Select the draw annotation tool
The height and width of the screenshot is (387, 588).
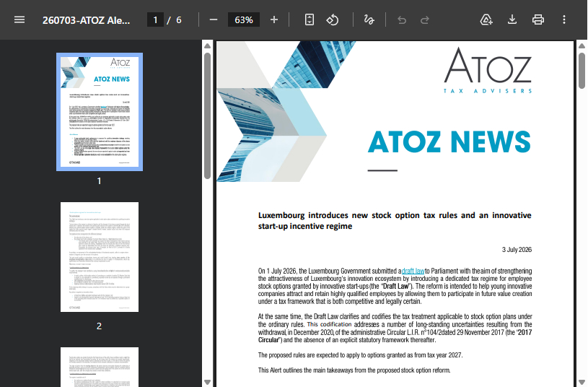(369, 19)
